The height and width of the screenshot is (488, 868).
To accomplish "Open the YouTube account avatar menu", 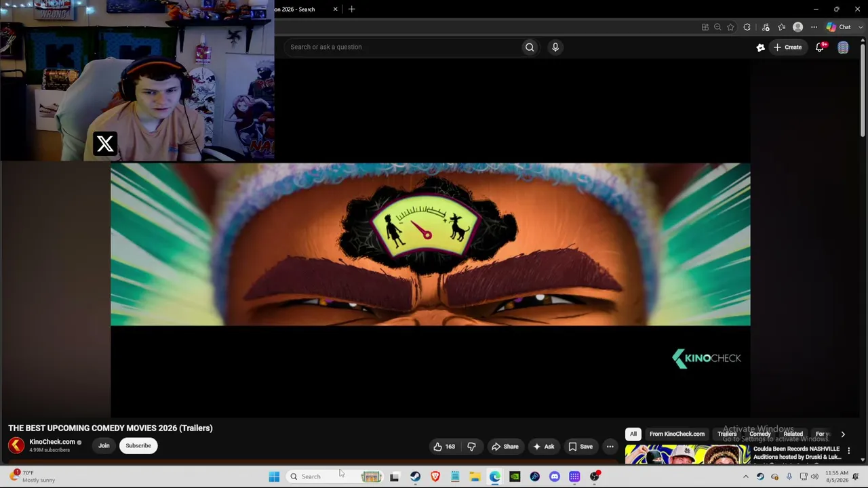I will pos(843,47).
